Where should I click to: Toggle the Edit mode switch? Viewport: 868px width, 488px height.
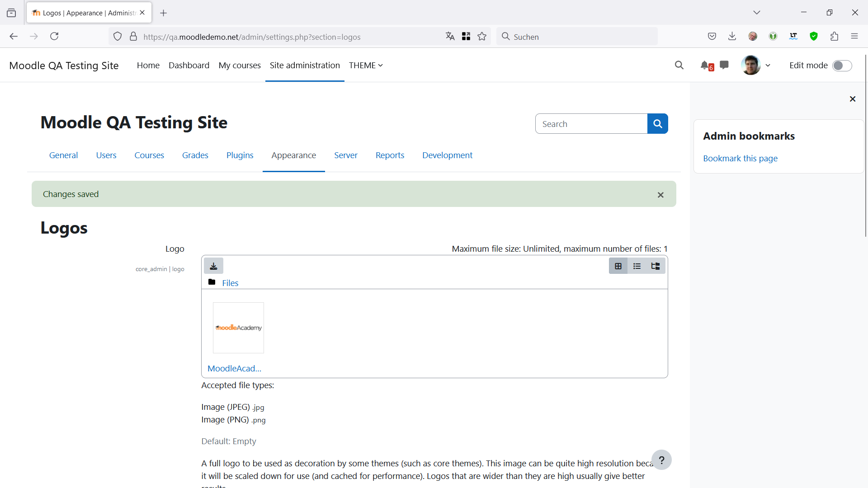[842, 66]
